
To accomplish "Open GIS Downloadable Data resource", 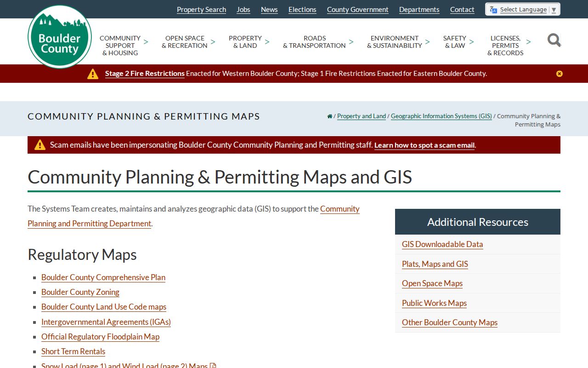I will tap(442, 244).
